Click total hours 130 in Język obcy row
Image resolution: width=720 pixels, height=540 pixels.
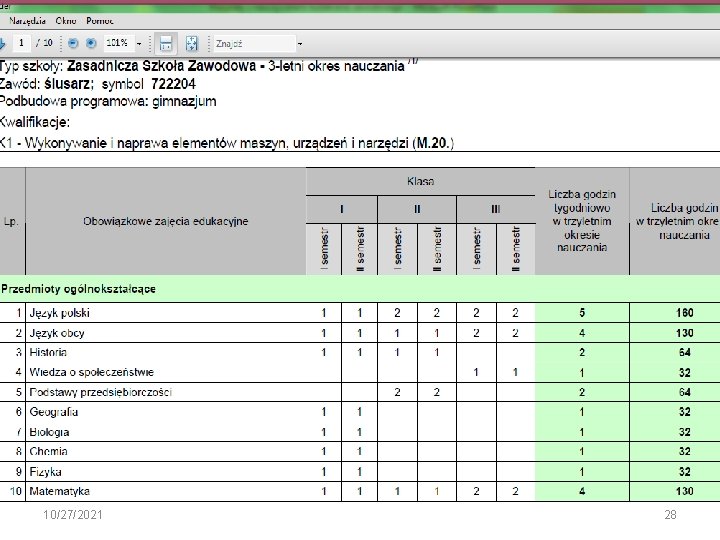(684, 333)
